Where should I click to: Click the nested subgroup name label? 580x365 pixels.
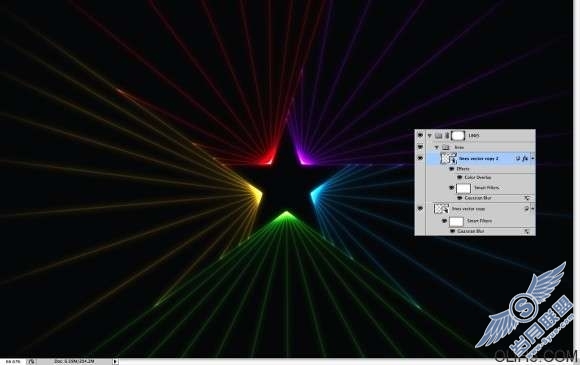[x=459, y=147]
